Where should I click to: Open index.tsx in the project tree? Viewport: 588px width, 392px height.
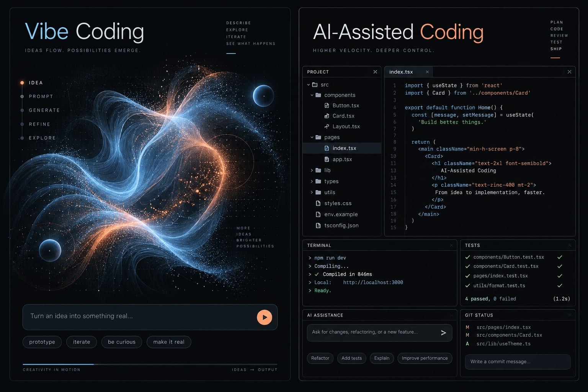coord(342,148)
